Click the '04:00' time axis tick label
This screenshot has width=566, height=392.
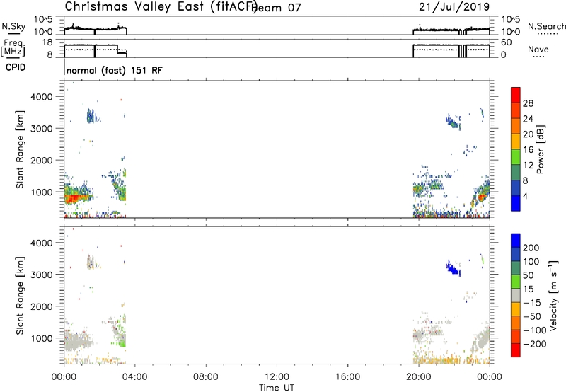[x=134, y=377]
